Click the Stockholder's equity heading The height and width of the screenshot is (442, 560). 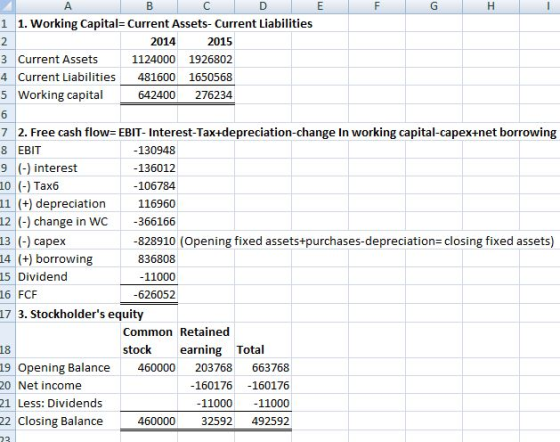pos(81,314)
